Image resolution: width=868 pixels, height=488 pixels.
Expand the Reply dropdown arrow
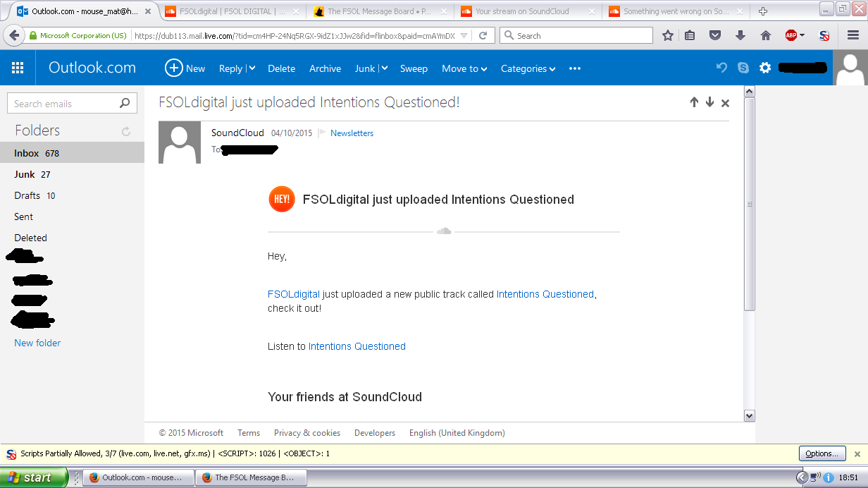tap(251, 68)
